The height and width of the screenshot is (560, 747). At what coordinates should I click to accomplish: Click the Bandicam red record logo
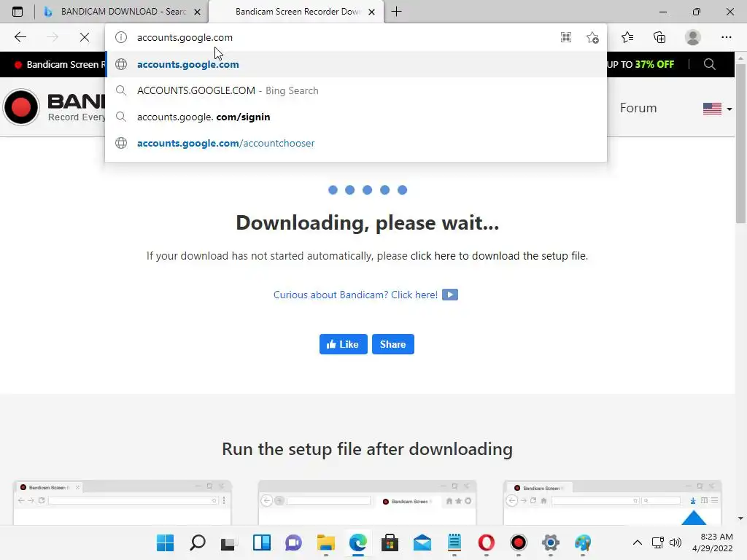point(21,107)
